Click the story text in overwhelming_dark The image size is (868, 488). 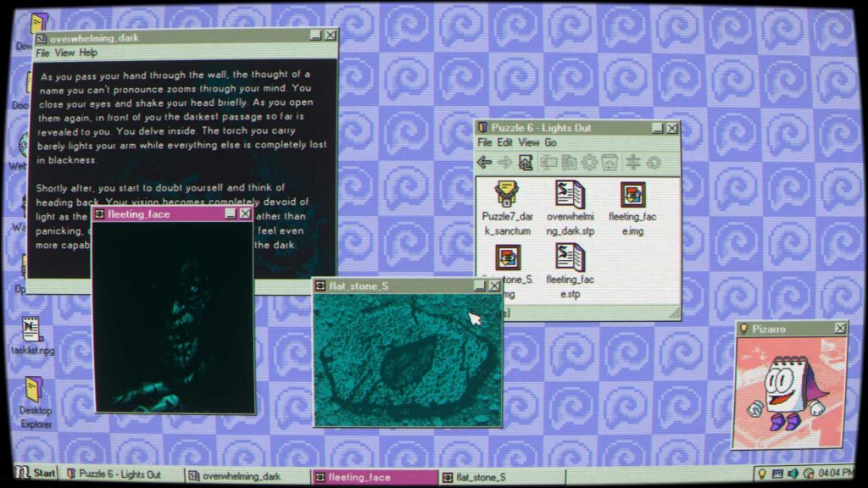(181, 160)
